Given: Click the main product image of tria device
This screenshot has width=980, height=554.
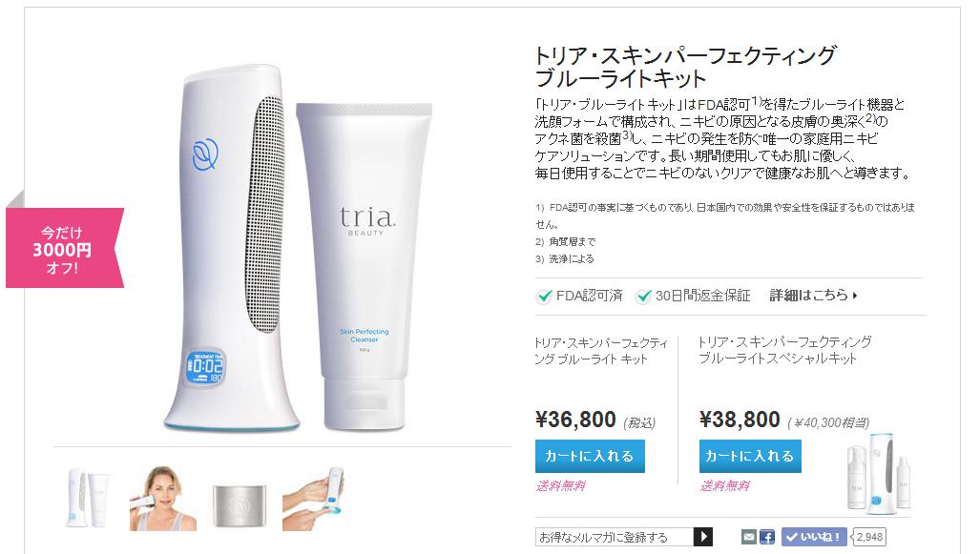Looking at the screenshot, I should coord(297,248).
